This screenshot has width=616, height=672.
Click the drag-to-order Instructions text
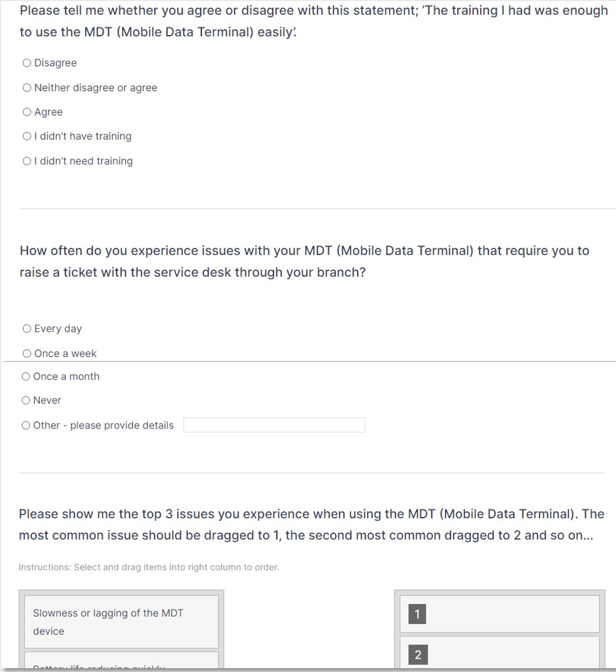(x=149, y=567)
